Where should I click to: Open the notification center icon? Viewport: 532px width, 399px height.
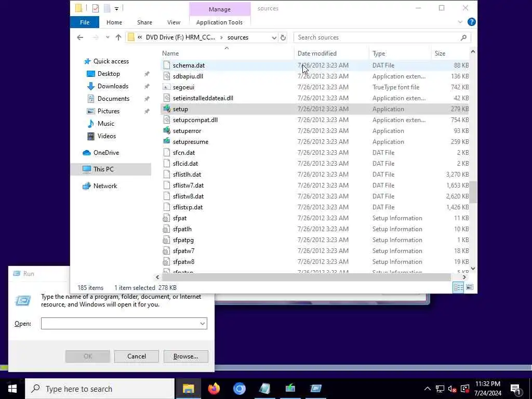pyautogui.click(x=516, y=389)
